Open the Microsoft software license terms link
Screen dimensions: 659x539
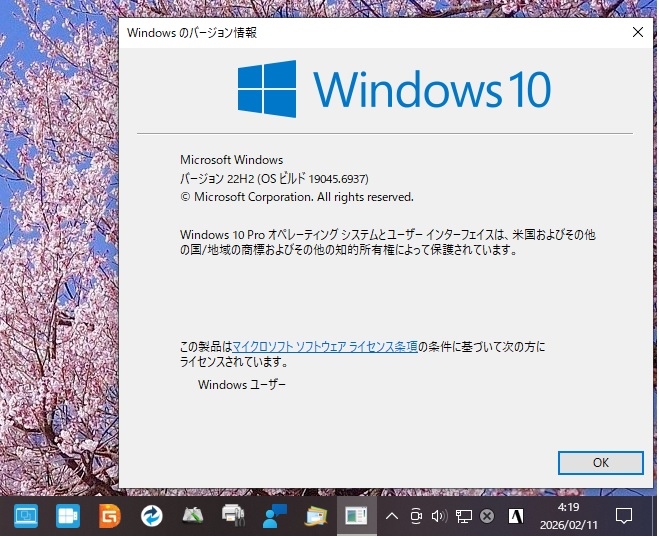click(325, 347)
